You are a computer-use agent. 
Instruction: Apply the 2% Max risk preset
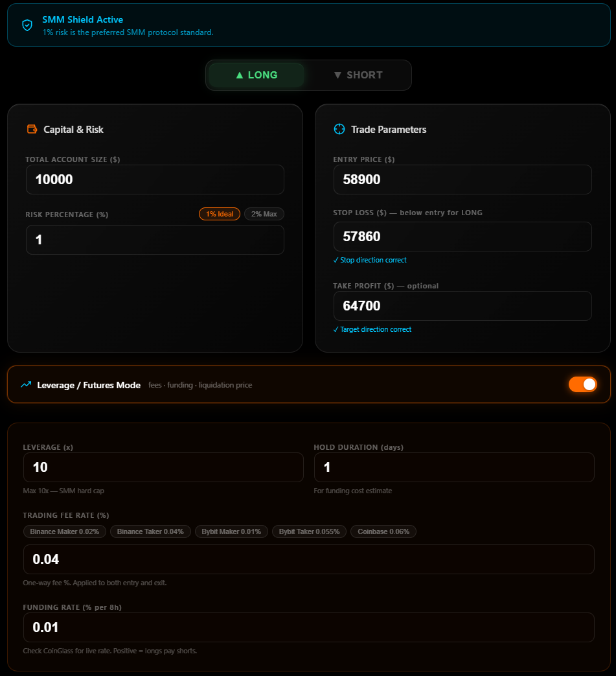tap(264, 214)
